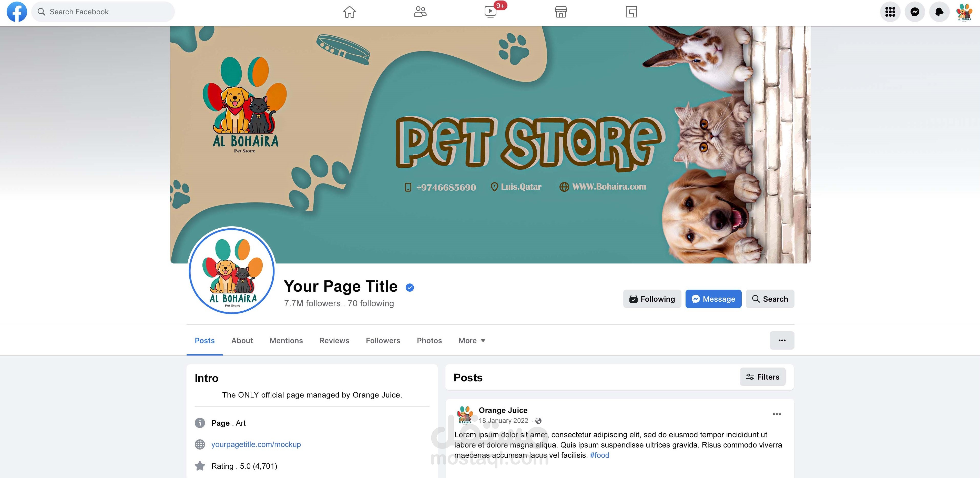Open the account profile avatar menu
Image resolution: width=980 pixels, height=478 pixels.
[964, 12]
